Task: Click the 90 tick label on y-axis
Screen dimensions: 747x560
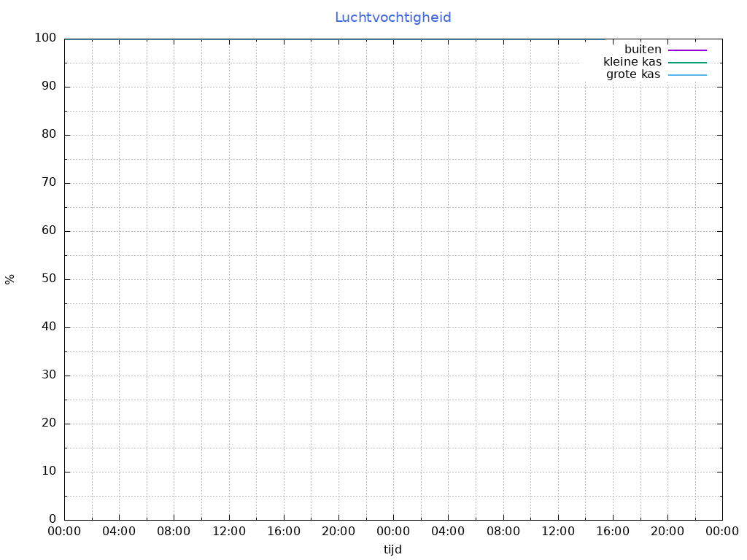Action: pyautogui.click(x=49, y=87)
